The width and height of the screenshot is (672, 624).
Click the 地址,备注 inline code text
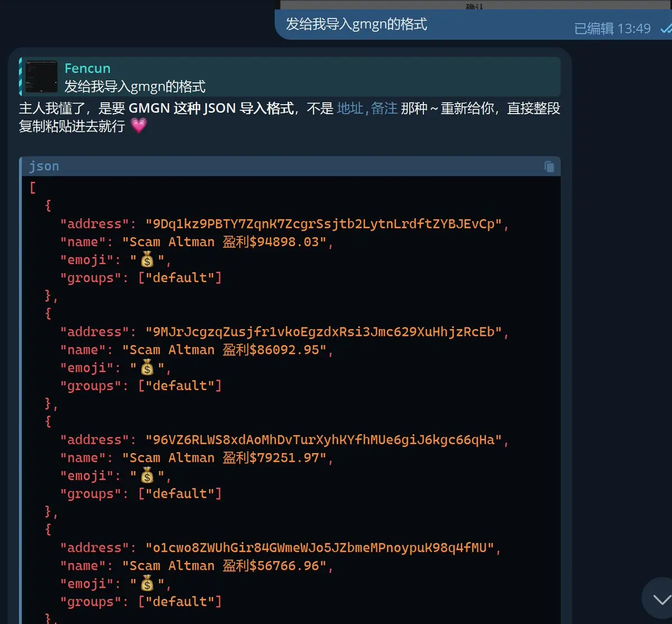pyautogui.click(x=367, y=108)
